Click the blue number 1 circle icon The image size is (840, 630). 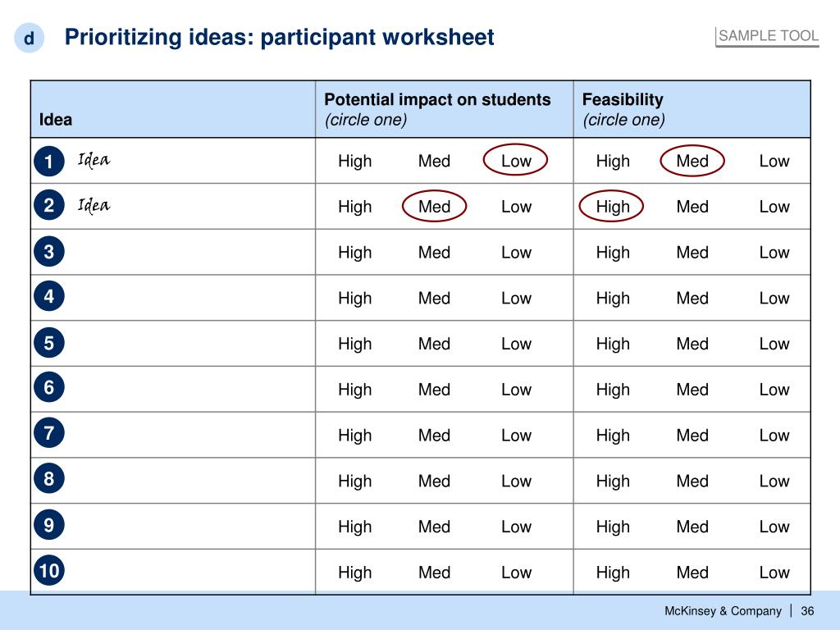point(48,162)
